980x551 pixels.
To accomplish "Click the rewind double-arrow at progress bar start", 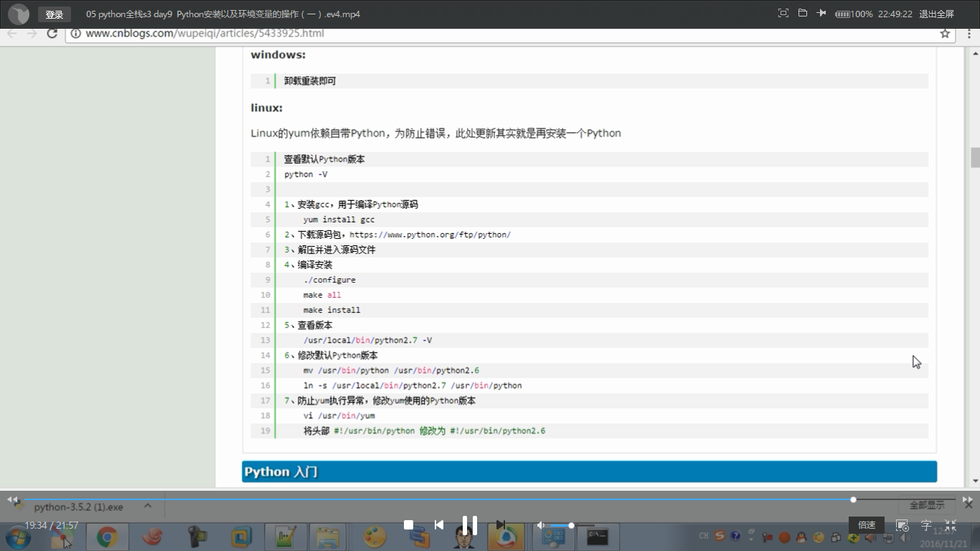I will tap(12, 499).
